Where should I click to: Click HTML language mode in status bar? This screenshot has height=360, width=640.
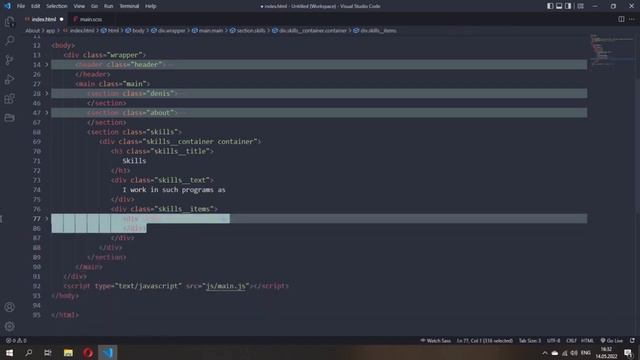[587, 340]
